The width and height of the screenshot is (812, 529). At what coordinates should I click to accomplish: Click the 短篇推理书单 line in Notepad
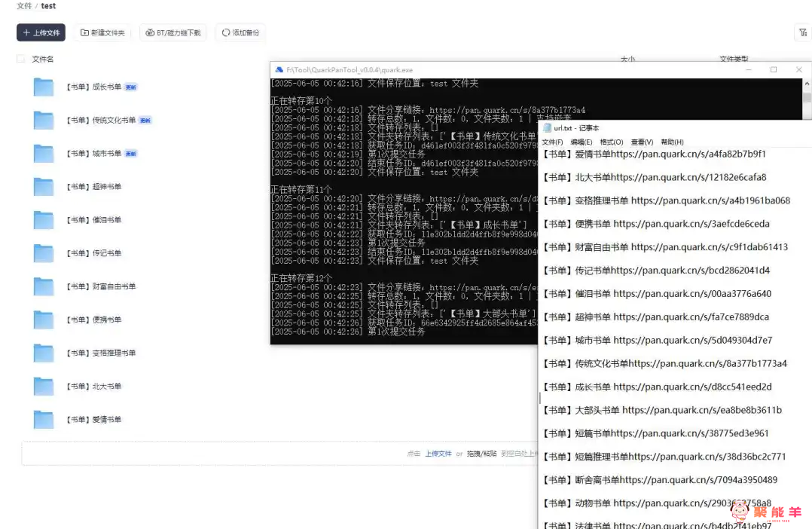(664, 457)
